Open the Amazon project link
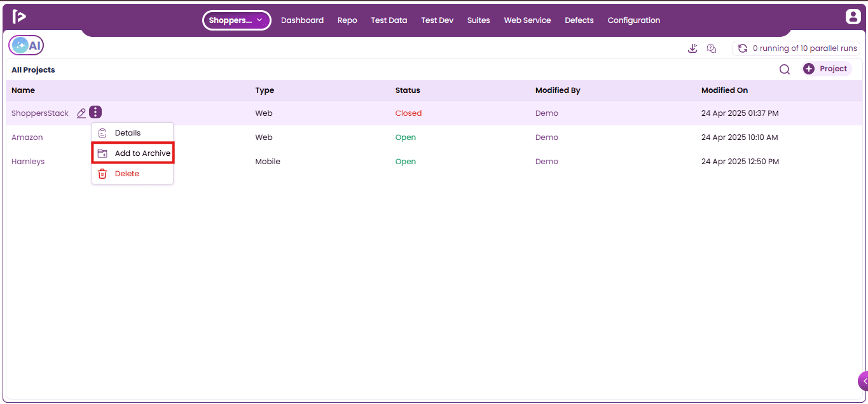Image resolution: width=868 pixels, height=404 pixels. (27, 137)
